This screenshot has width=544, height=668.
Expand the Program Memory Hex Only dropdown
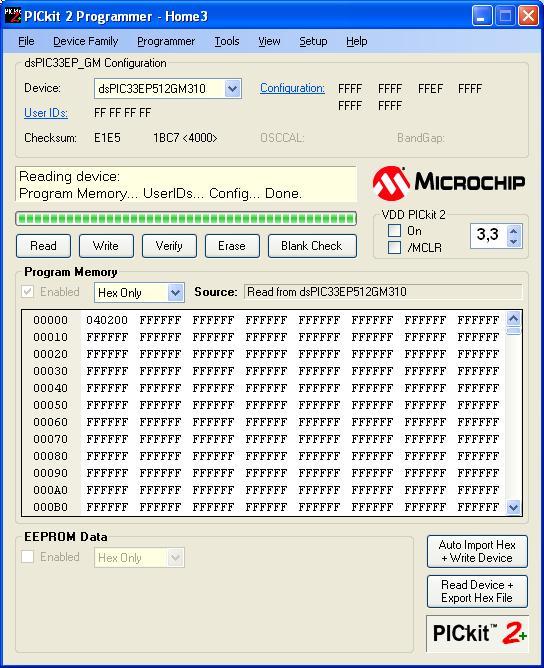pyautogui.click(x=175, y=293)
